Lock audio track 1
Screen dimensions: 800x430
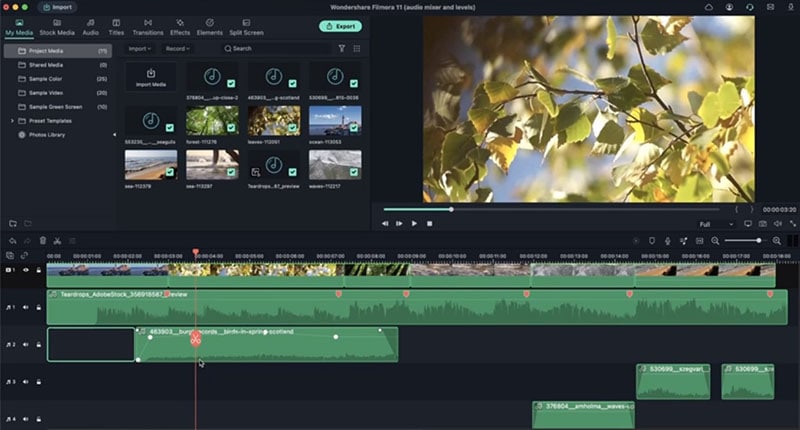[38, 308]
